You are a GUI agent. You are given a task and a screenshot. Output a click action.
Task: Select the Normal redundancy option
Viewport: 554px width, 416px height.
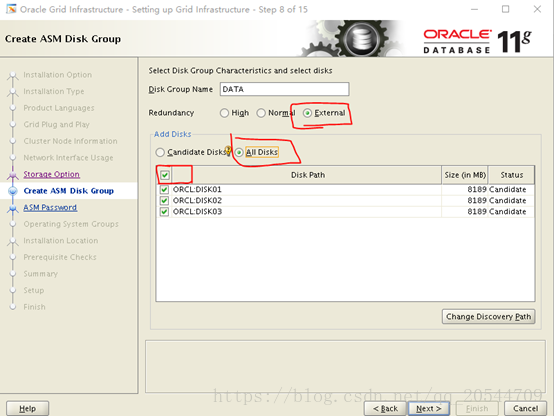click(x=261, y=113)
